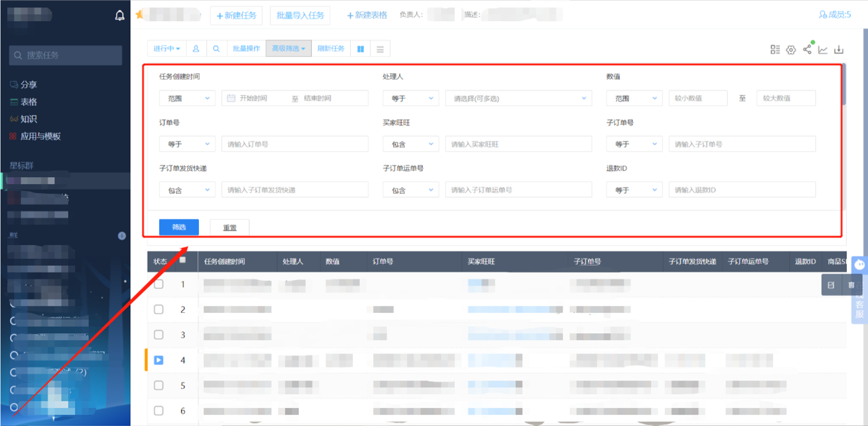Expand the 处理人 multi-select dropdown

click(x=519, y=98)
